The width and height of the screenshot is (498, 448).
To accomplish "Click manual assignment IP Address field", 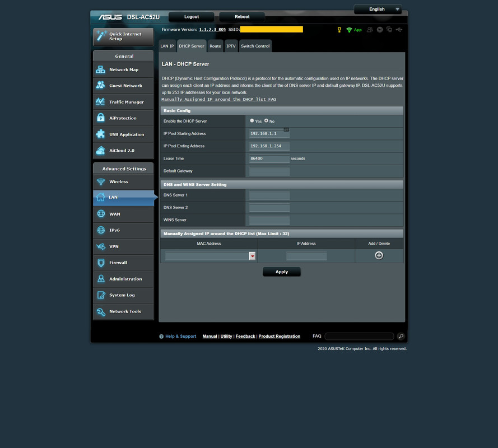I will pyautogui.click(x=306, y=256).
